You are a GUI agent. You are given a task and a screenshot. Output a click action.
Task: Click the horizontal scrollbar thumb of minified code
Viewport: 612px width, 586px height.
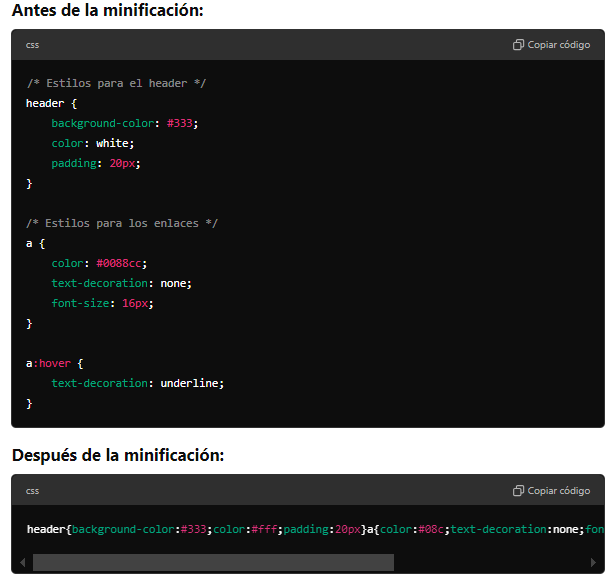[213, 562]
